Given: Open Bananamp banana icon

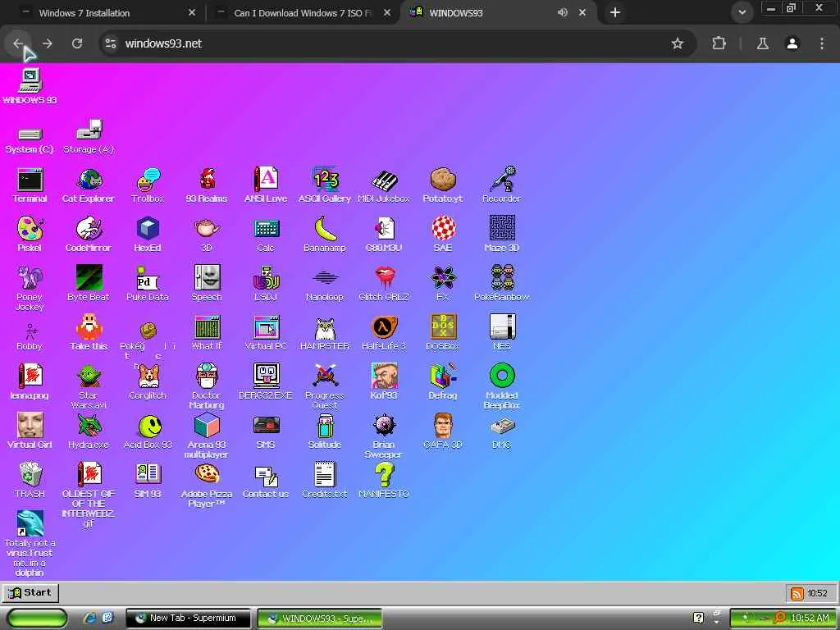Looking at the screenshot, I should [x=325, y=235].
